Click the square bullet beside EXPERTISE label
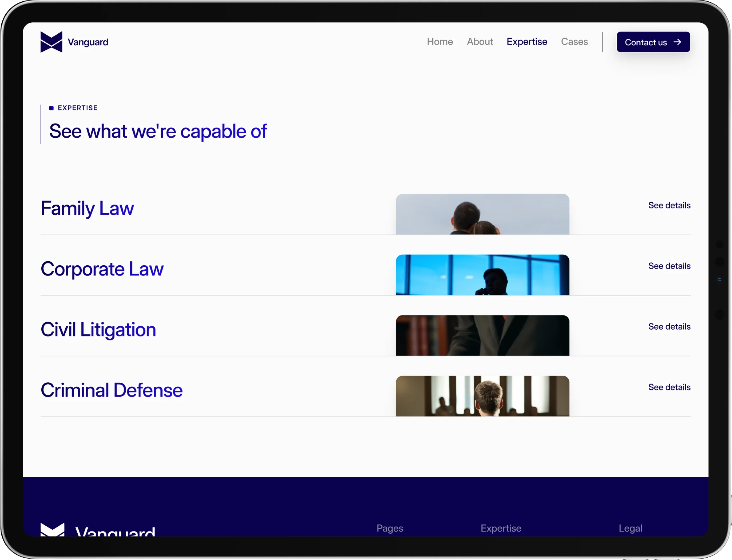The width and height of the screenshot is (732, 560). pyautogui.click(x=51, y=108)
